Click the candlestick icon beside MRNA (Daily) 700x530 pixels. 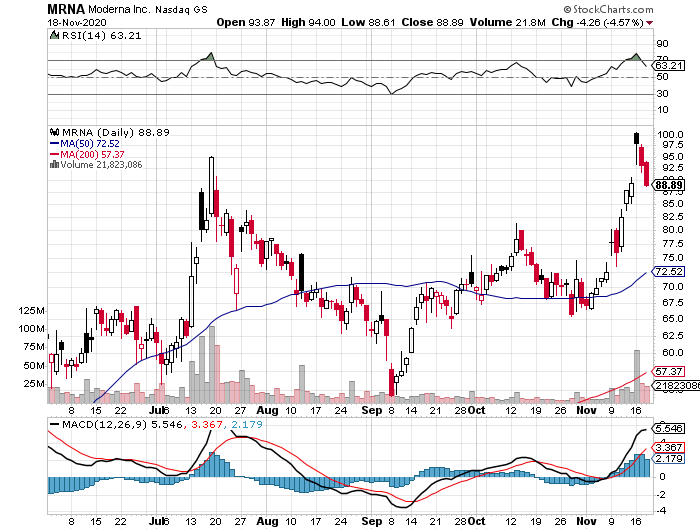pyautogui.click(x=54, y=132)
